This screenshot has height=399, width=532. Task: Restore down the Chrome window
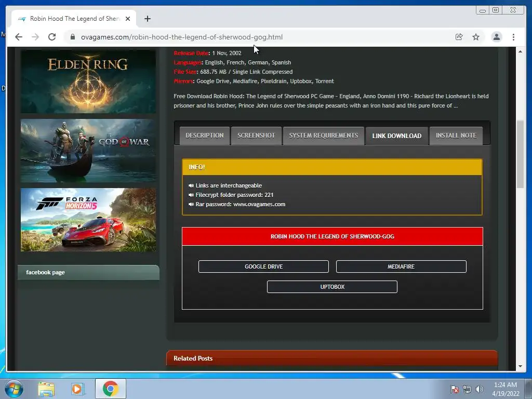496,10
